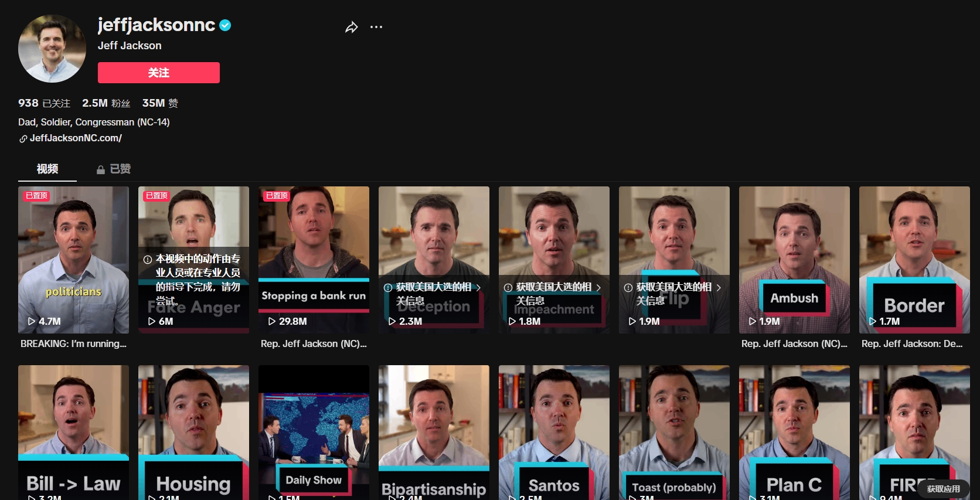Switch to the 已赞 liked tab
The width and height of the screenshot is (980, 500).
114,169
